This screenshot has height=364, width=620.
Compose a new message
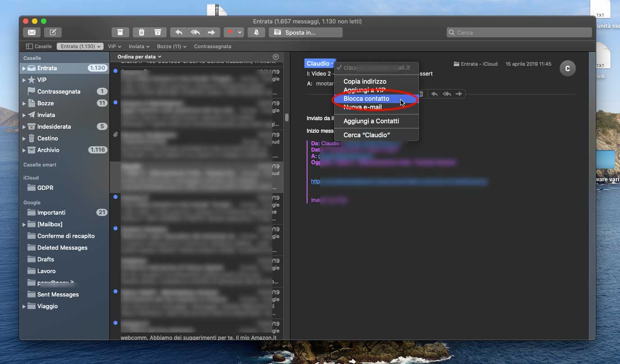coord(53,32)
